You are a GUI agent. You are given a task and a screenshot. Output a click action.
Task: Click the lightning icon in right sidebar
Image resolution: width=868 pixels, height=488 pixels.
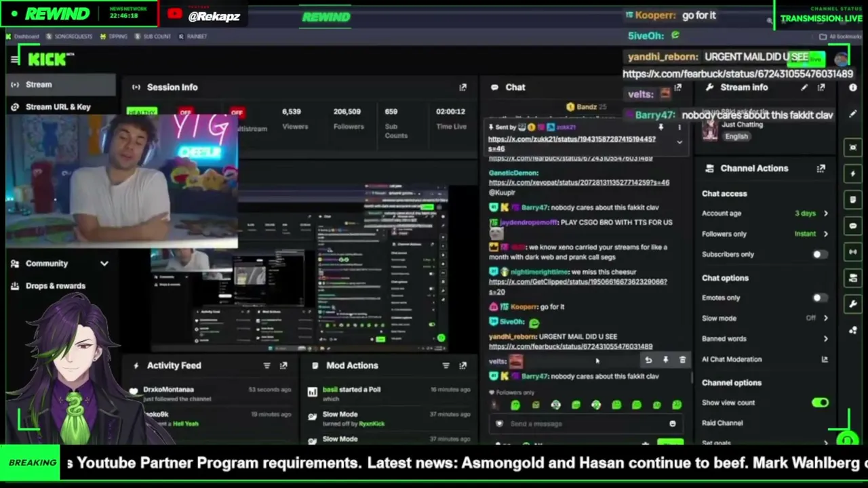(853, 174)
